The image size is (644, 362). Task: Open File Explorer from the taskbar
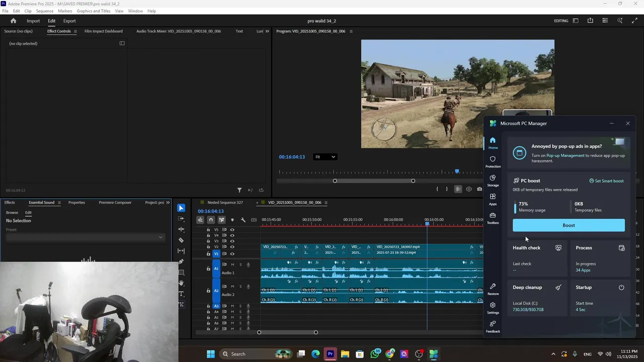point(345,354)
